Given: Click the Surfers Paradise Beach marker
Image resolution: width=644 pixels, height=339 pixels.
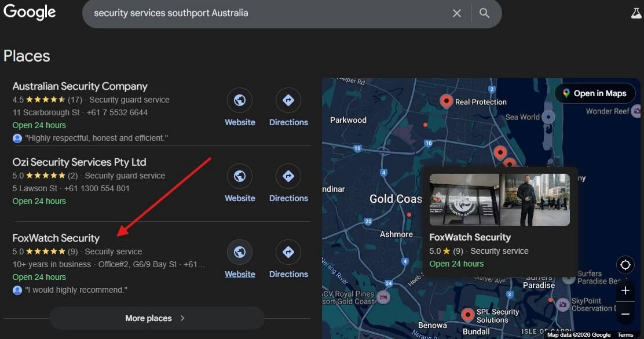Looking at the screenshot, I should tap(569, 279).
